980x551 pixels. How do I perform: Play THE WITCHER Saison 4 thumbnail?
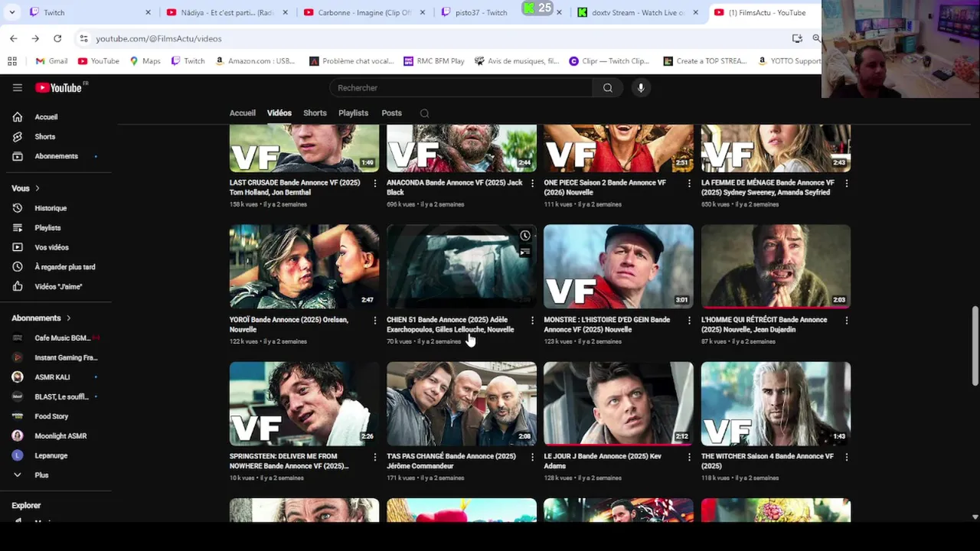click(x=776, y=403)
